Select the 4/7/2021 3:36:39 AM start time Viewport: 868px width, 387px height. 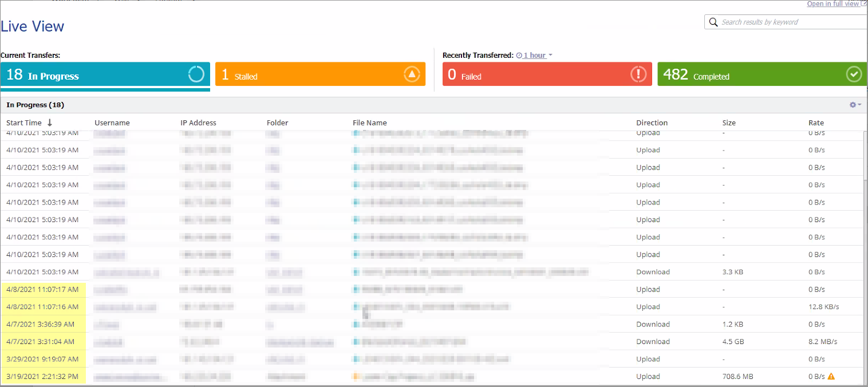click(x=40, y=324)
